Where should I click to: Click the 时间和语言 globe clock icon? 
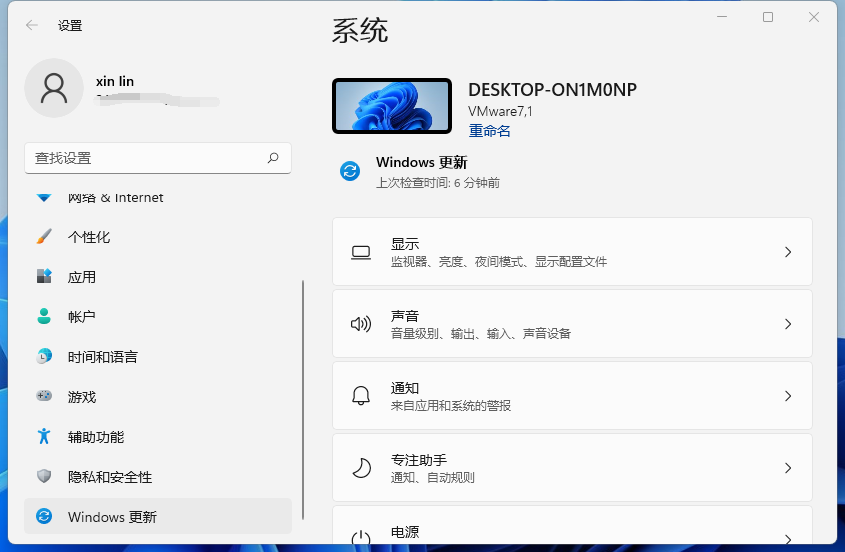pyautogui.click(x=44, y=356)
